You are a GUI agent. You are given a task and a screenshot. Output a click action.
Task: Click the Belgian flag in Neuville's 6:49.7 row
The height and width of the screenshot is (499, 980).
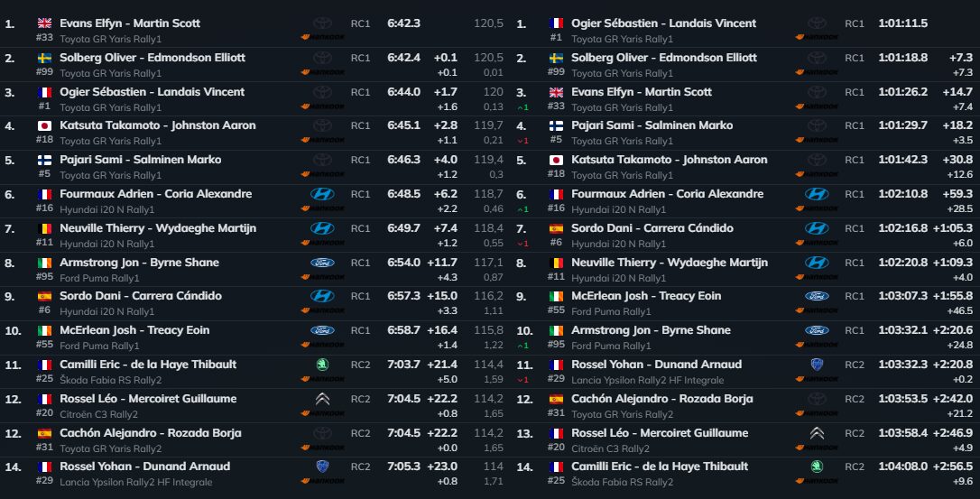(x=45, y=228)
